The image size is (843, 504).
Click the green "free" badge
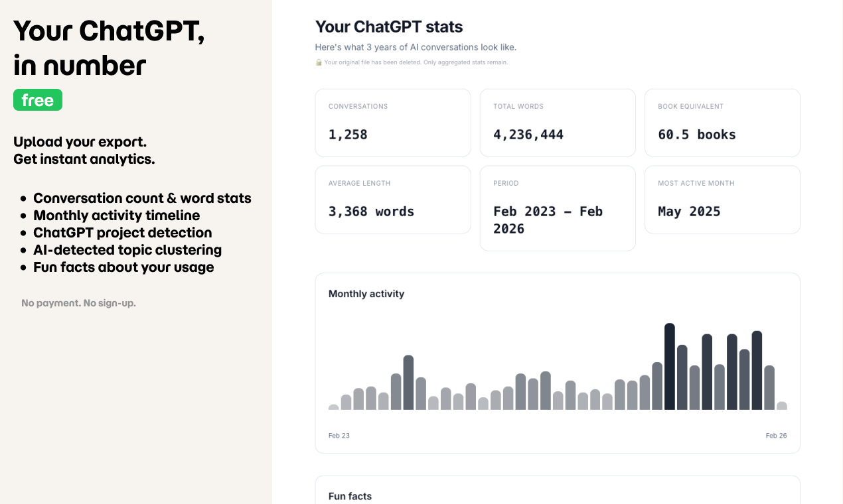pos(38,100)
